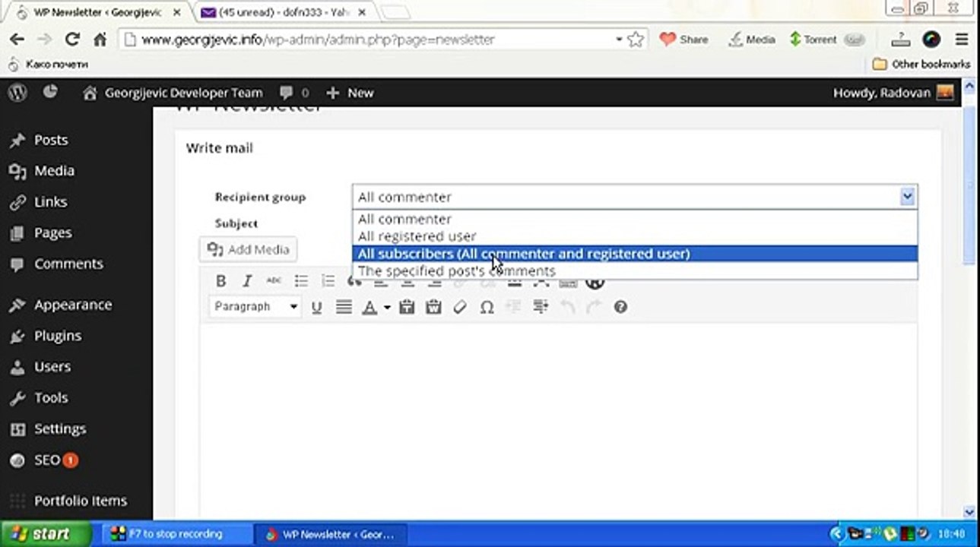980x547 pixels.
Task: Paste as plain text
Action: point(407,307)
